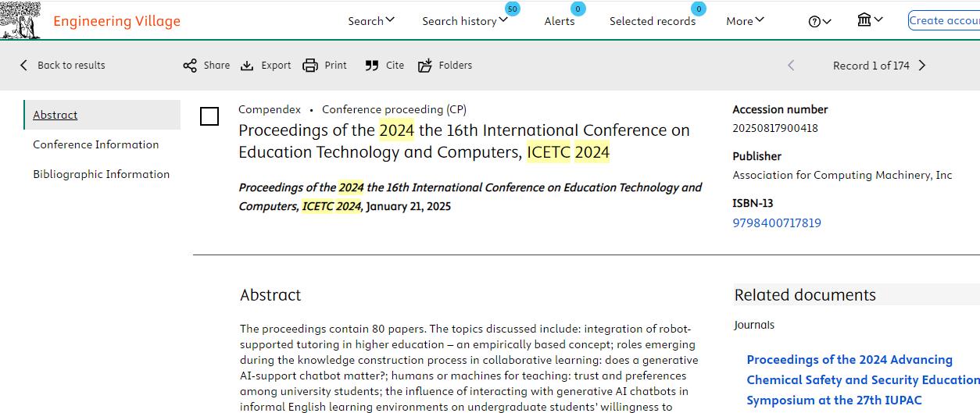Click Association for Computing Machinery publisher text

pos(842,176)
